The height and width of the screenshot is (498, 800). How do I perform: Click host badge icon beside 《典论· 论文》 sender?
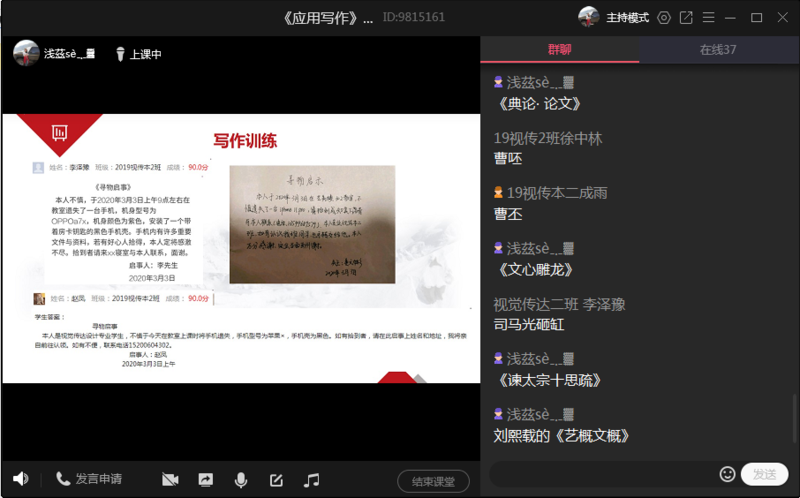[498, 82]
